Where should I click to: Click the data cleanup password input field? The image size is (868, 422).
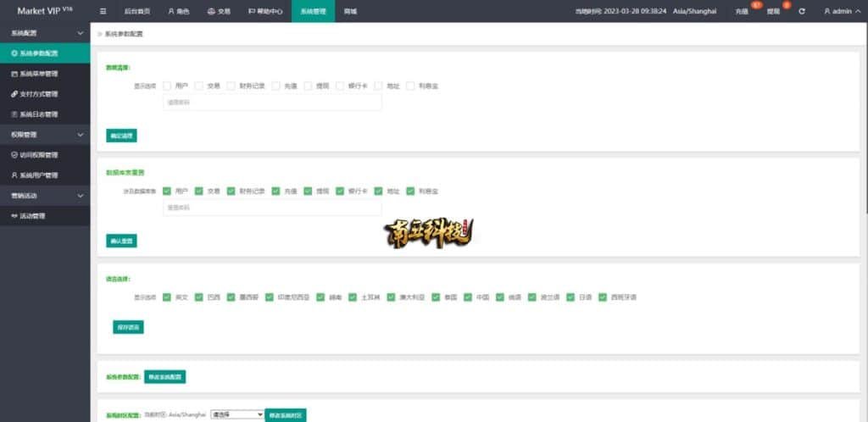click(x=271, y=103)
